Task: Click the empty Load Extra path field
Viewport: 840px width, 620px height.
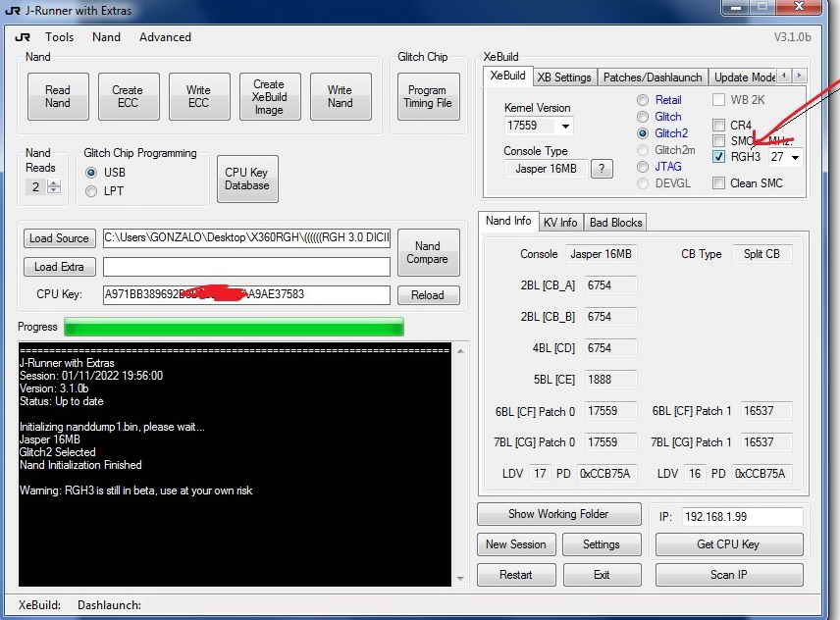Action: pyautogui.click(x=246, y=267)
